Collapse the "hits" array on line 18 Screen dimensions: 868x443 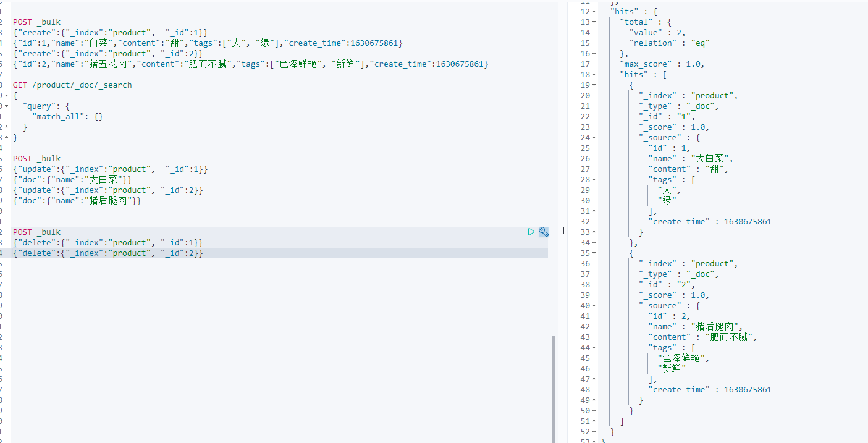tap(594, 74)
